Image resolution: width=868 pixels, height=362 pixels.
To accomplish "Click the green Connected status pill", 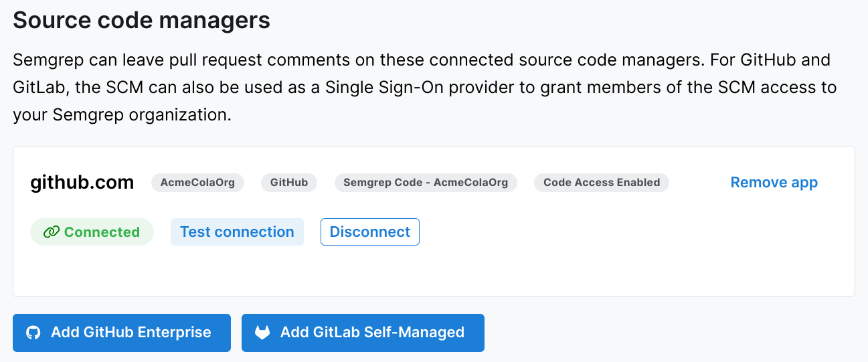I will point(92,232).
